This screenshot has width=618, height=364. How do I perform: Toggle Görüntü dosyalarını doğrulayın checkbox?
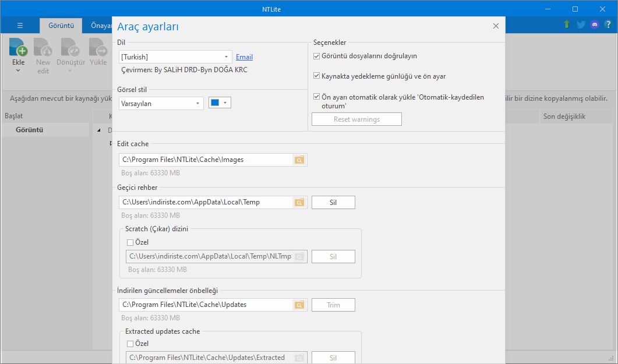(x=316, y=56)
